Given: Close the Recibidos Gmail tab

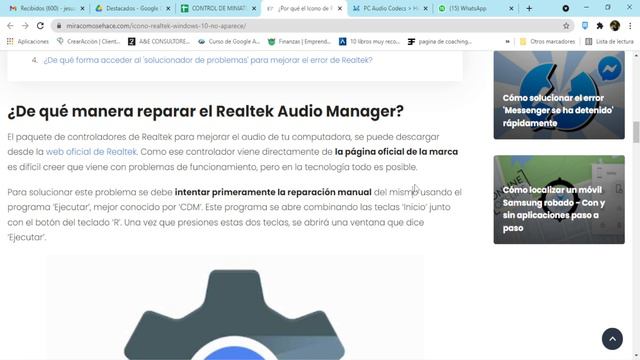Looking at the screenshot, I should point(82,8).
